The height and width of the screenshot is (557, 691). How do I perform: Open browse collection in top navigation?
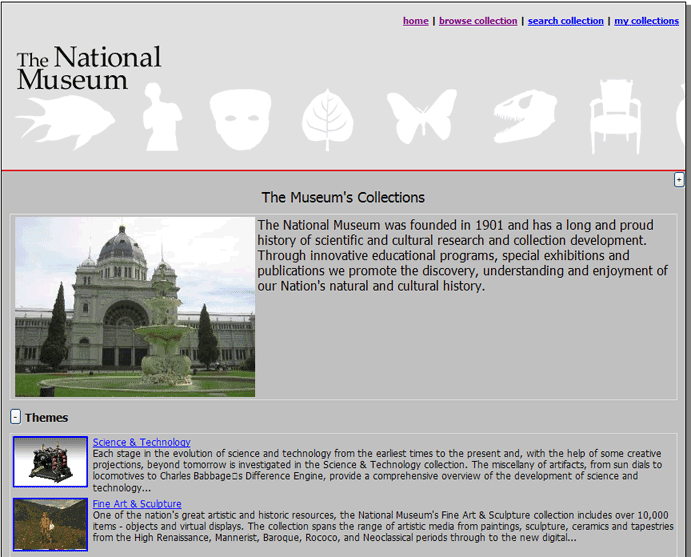[x=478, y=21]
